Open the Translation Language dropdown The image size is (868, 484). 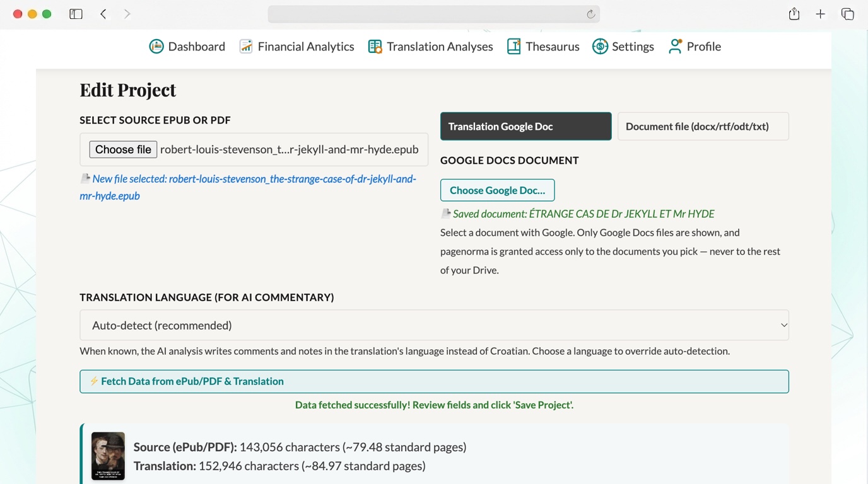click(434, 325)
